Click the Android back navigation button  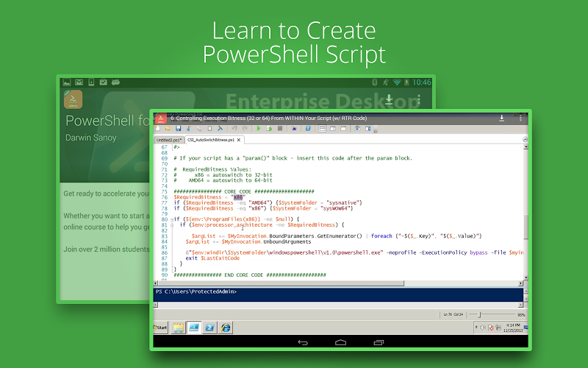coord(303,342)
